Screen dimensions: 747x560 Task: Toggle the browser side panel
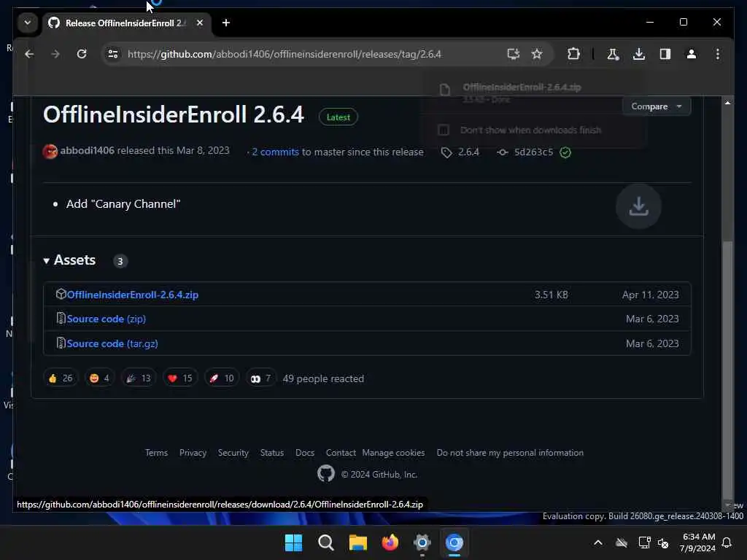point(665,54)
